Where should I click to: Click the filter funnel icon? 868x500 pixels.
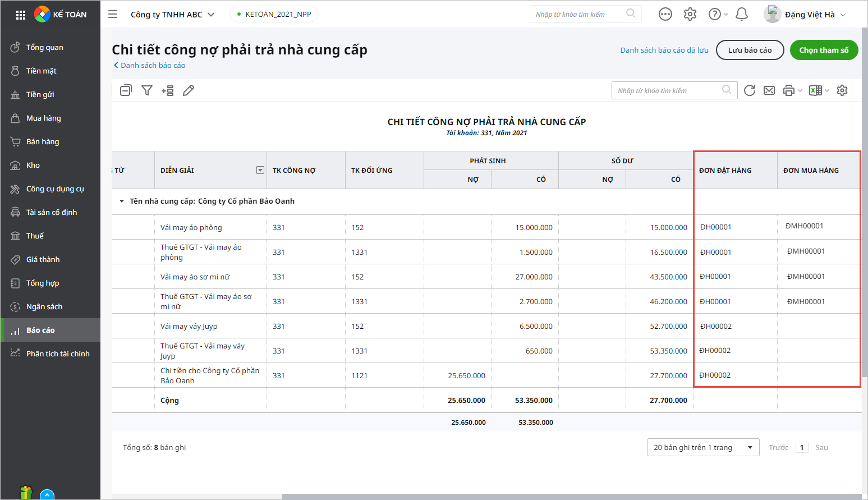click(x=147, y=90)
